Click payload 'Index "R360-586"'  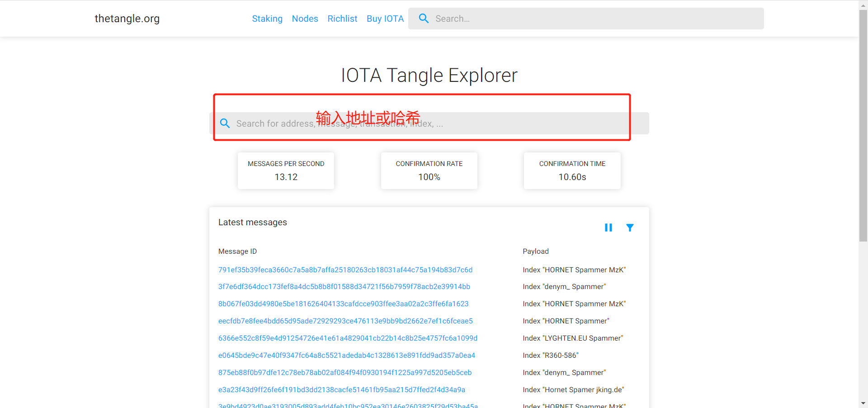[551, 356]
